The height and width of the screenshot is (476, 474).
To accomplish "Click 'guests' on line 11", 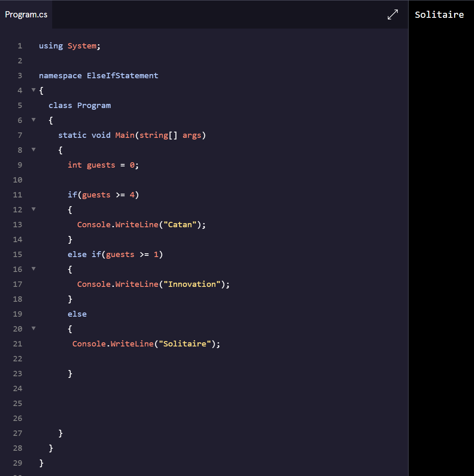I will click(96, 195).
